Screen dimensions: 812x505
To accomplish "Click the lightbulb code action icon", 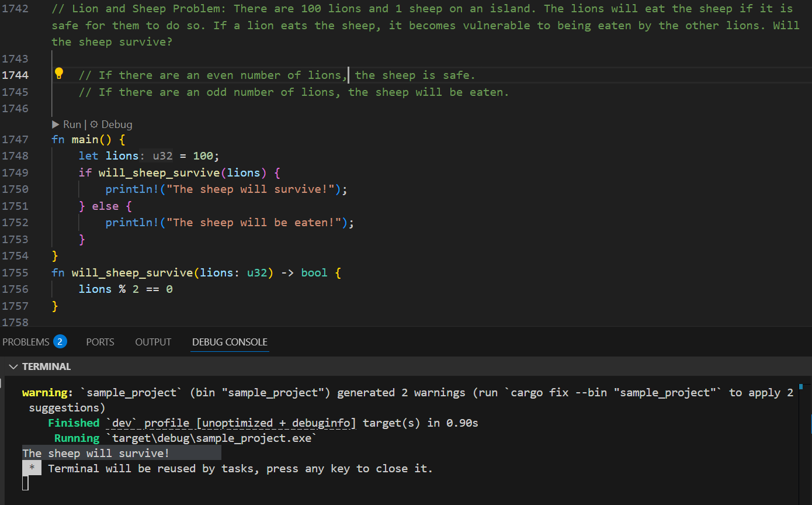I will point(58,74).
